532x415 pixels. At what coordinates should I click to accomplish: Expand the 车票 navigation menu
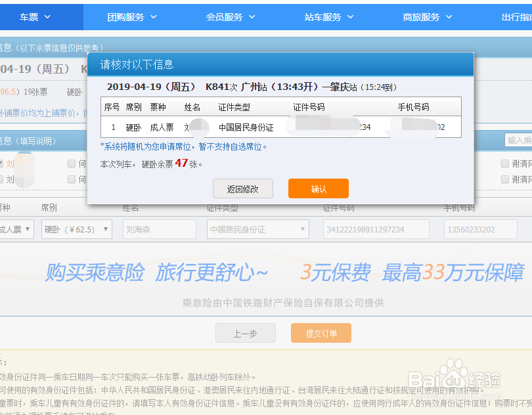pyautogui.click(x=30, y=16)
